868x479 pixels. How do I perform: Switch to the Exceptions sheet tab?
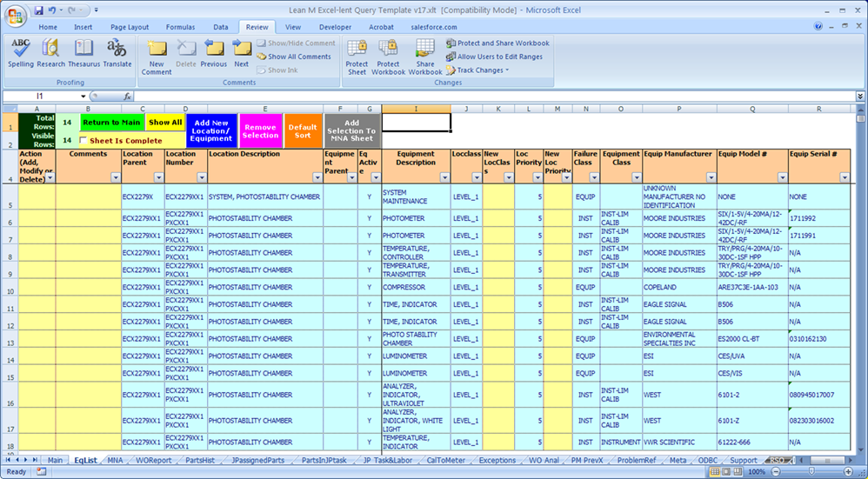pos(497,460)
